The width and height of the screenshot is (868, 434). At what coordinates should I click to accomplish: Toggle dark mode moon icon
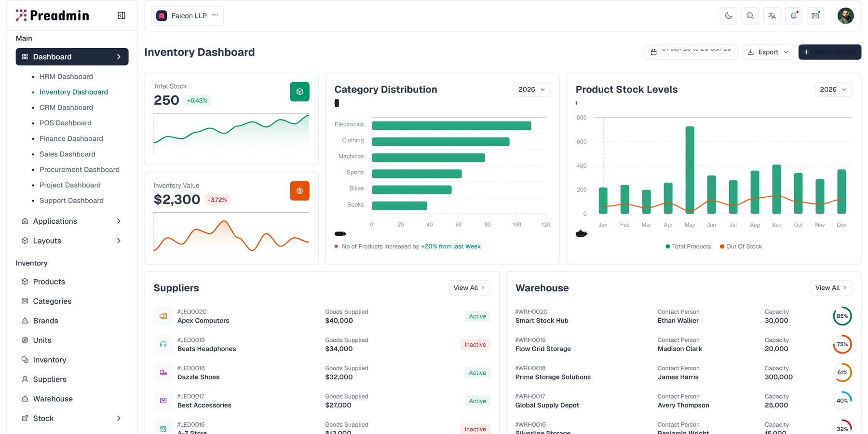(729, 15)
